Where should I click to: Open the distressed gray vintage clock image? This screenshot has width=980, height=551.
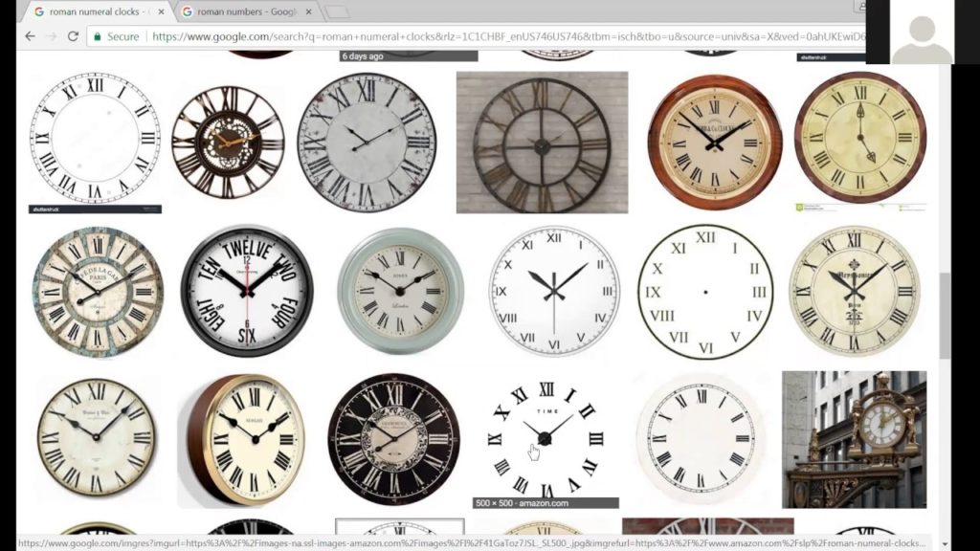[367, 143]
